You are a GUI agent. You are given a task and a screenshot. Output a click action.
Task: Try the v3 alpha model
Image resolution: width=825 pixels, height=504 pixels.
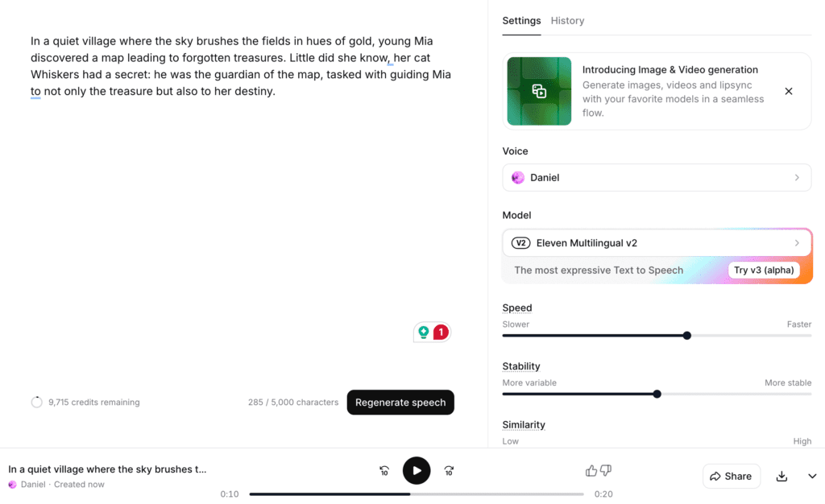pyautogui.click(x=763, y=270)
